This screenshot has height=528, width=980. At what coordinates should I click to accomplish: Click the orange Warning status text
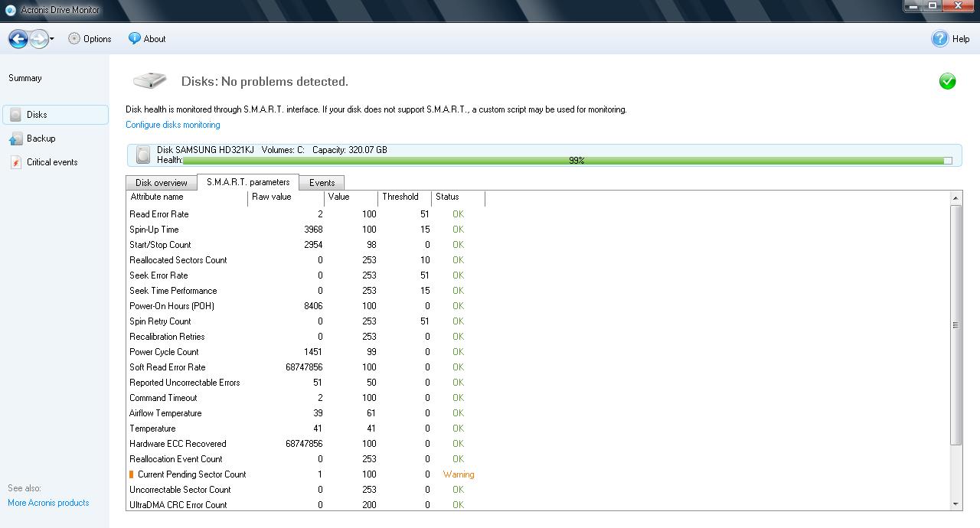(x=459, y=474)
